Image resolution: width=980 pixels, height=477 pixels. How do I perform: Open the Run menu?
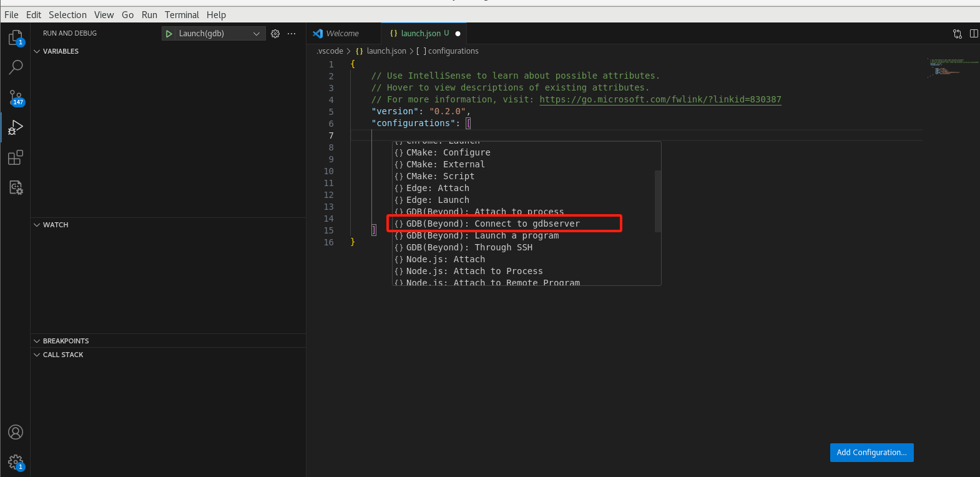coord(149,15)
